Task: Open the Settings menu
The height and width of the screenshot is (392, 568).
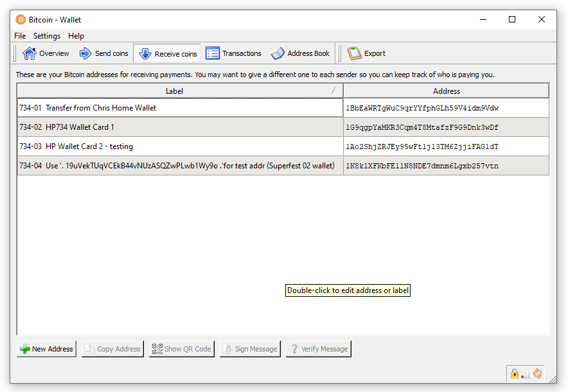Action: pyautogui.click(x=47, y=36)
